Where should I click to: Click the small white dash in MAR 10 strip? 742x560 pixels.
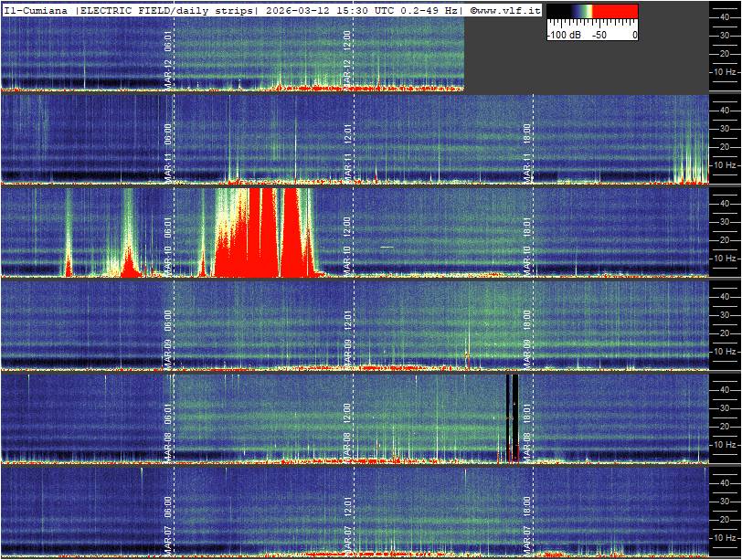pyautogui.click(x=387, y=247)
